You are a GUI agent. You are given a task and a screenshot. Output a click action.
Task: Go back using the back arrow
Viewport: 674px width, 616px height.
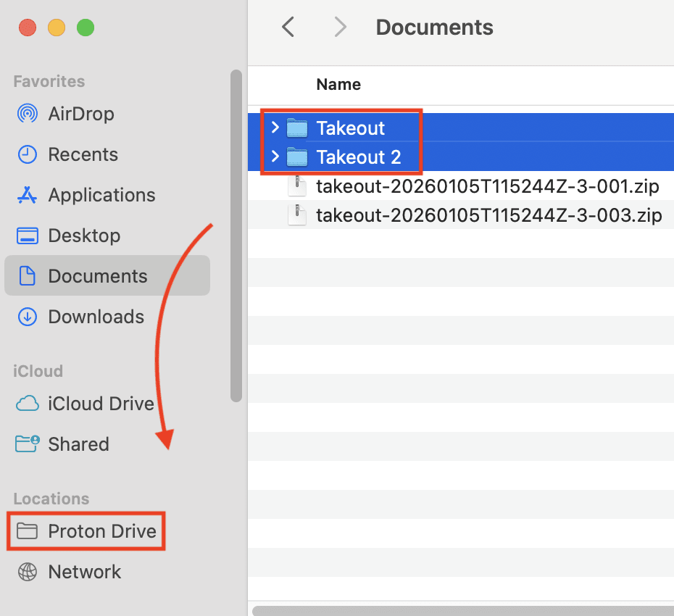coord(288,27)
